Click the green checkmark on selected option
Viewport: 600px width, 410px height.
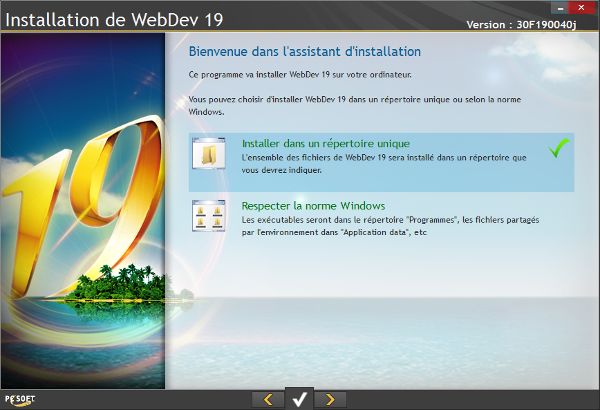coord(559,148)
